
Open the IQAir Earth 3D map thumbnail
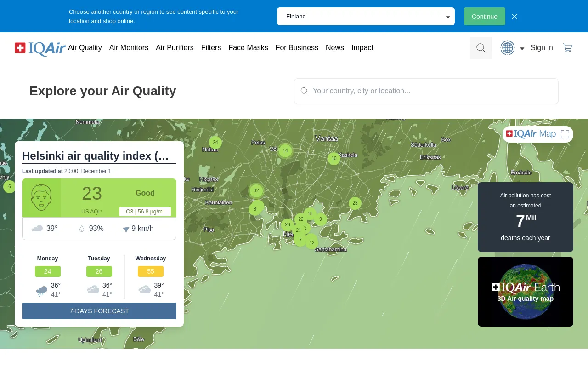525,291
